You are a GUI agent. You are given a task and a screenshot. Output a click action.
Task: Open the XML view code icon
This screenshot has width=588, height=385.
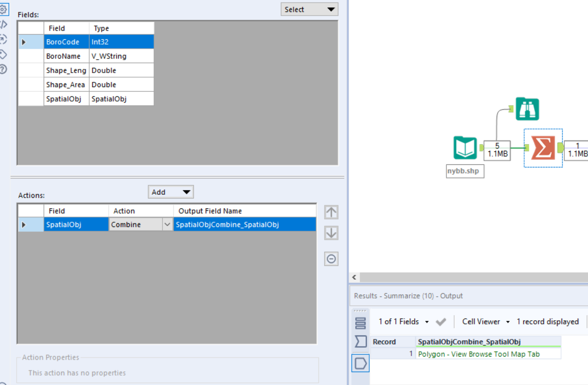tap(3, 24)
